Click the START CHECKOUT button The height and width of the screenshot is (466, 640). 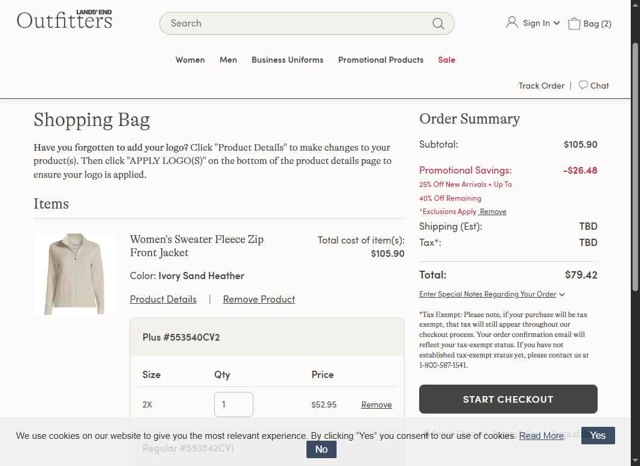coord(508,399)
